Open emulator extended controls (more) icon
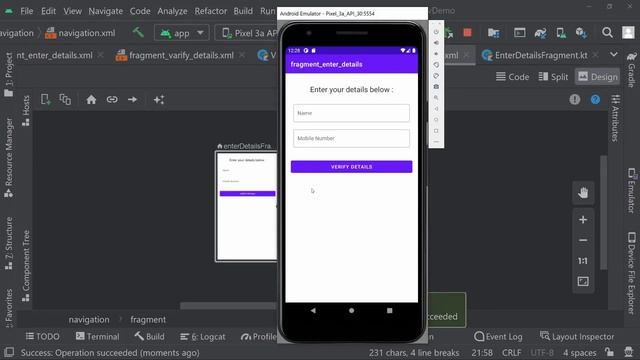This screenshot has width=640, height=360. (436, 142)
